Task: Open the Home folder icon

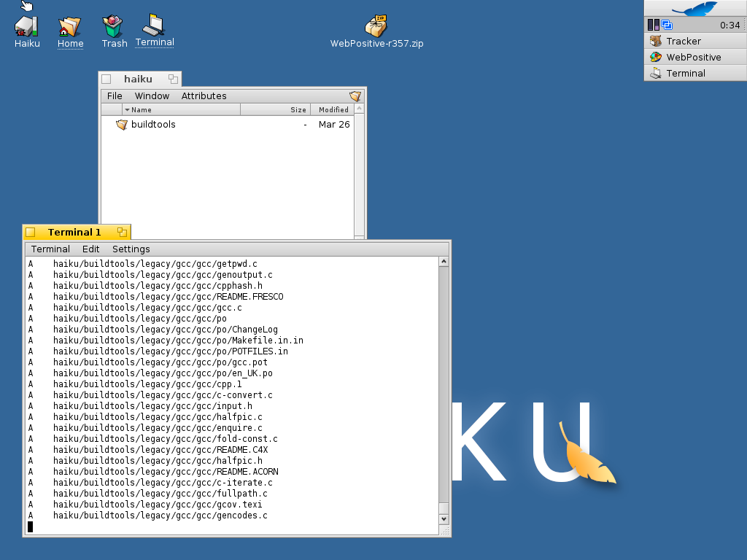Action: pyautogui.click(x=70, y=27)
